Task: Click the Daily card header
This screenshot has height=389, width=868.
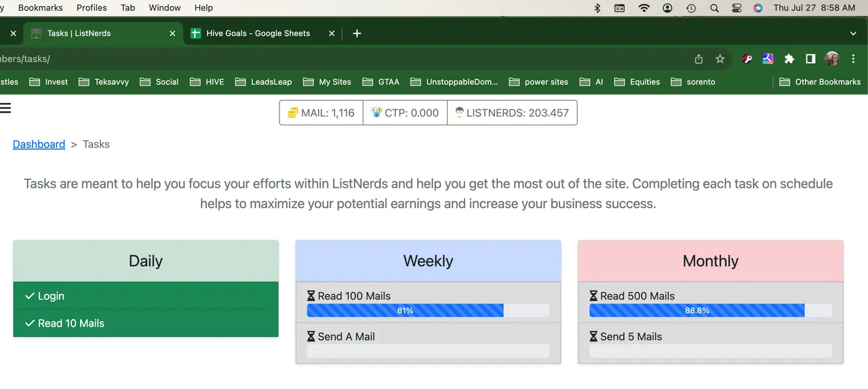Action: (x=146, y=261)
